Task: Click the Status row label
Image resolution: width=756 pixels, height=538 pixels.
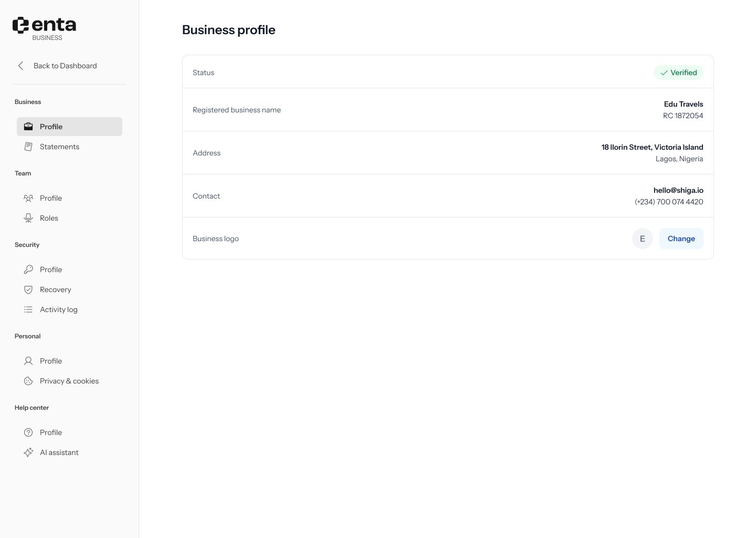Action: [203, 73]
